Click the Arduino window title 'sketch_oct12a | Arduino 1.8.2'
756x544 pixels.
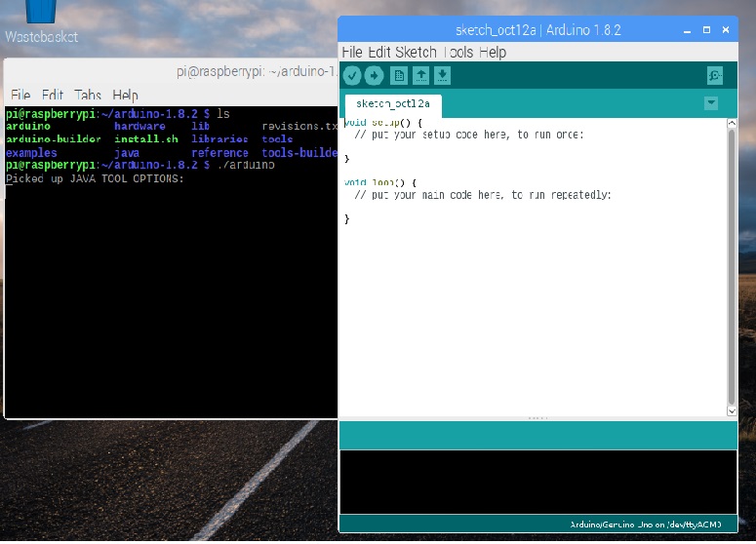pos(538,30)
